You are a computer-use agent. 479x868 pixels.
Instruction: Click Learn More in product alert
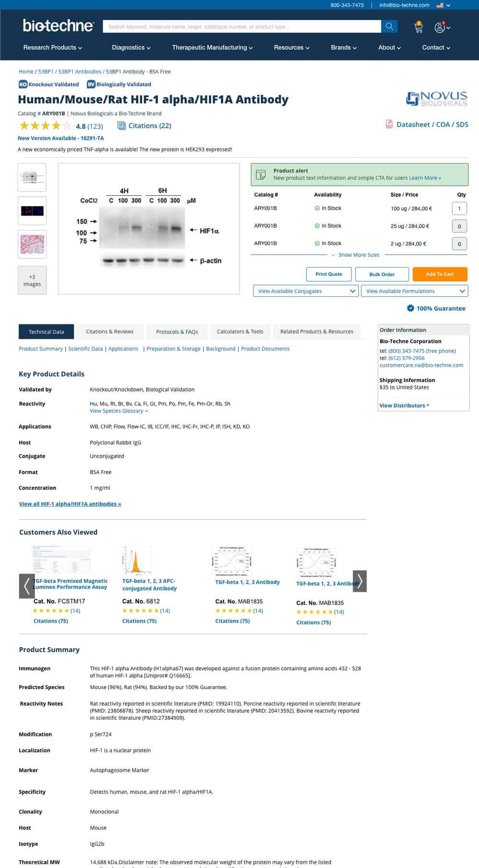point(425,178)
